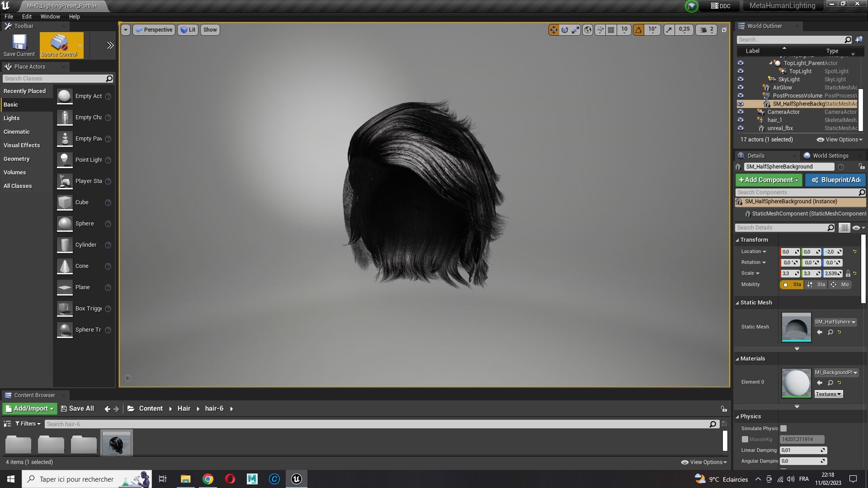Open the MI_BackgoundPl material dropdown
The height and width of the screenshot is (488, 868).
click(836, 373)
